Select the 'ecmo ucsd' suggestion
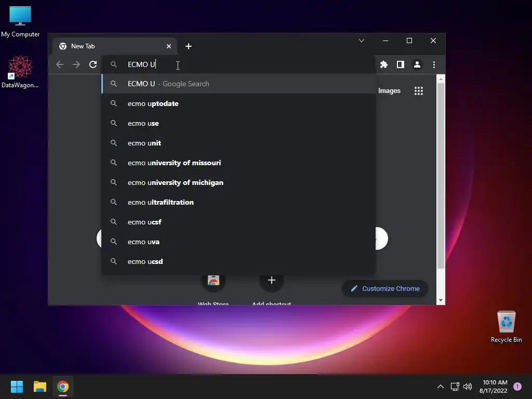This screenshot has width=532, height=399. 239,261
